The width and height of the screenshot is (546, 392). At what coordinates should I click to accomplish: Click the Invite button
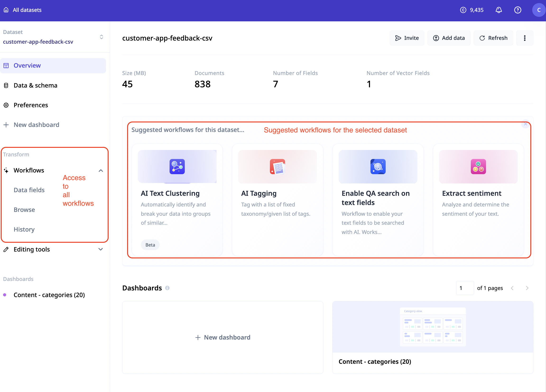point(407,38)
